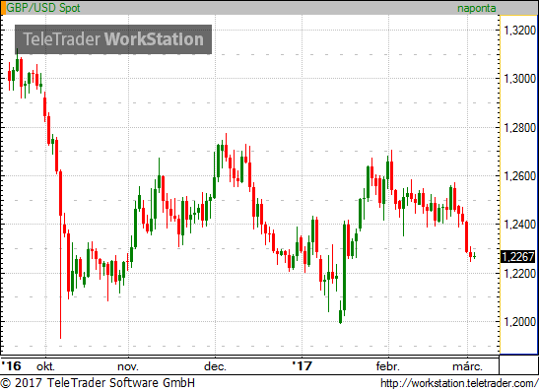
Task: Click the '17 year label on time axis
Action: point(302,366)
